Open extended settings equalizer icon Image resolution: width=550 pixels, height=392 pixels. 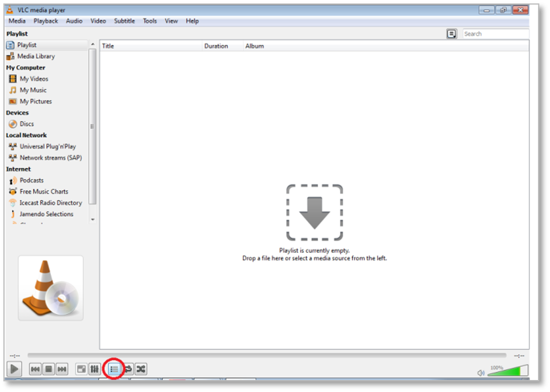[x=94, y=369]
